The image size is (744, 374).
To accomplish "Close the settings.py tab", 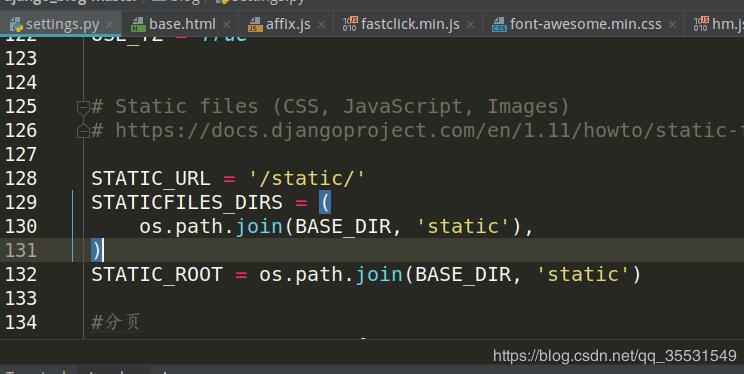I will (110, 24).
